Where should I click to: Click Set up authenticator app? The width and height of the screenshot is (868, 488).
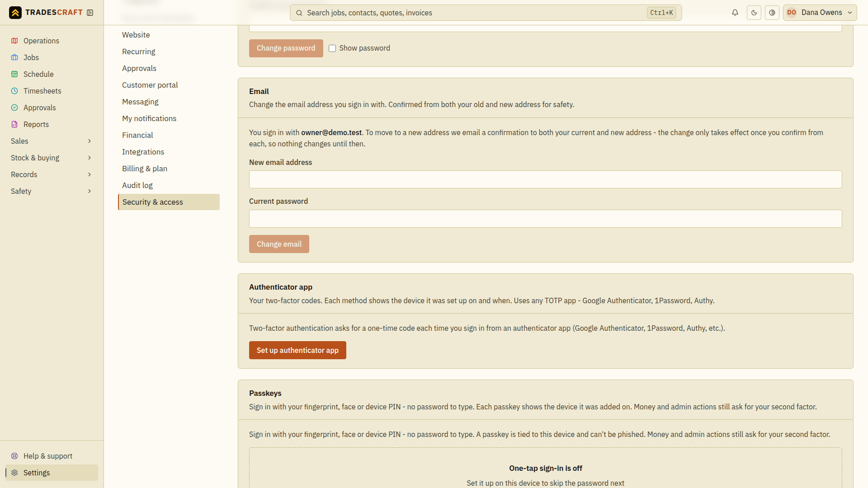[297, 350]
